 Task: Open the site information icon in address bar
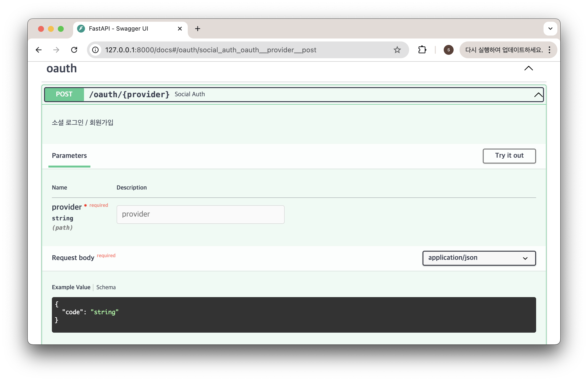96,50
